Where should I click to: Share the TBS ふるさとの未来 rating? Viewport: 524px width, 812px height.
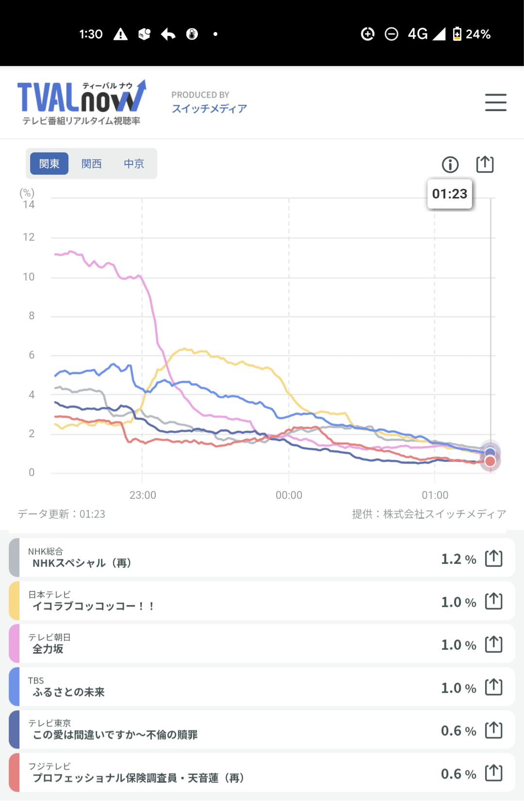point(493,687)
